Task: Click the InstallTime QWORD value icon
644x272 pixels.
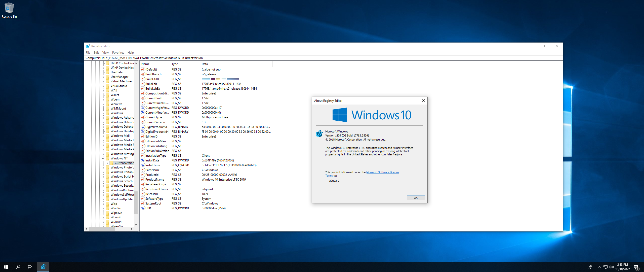Action: click(143, 165)
